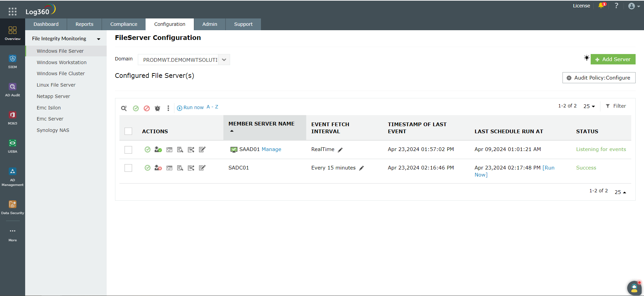Viewport: 644px width, 296px height.
Task: Expand File Integrity Monitoring dropdown
Action: pos(99,39)
